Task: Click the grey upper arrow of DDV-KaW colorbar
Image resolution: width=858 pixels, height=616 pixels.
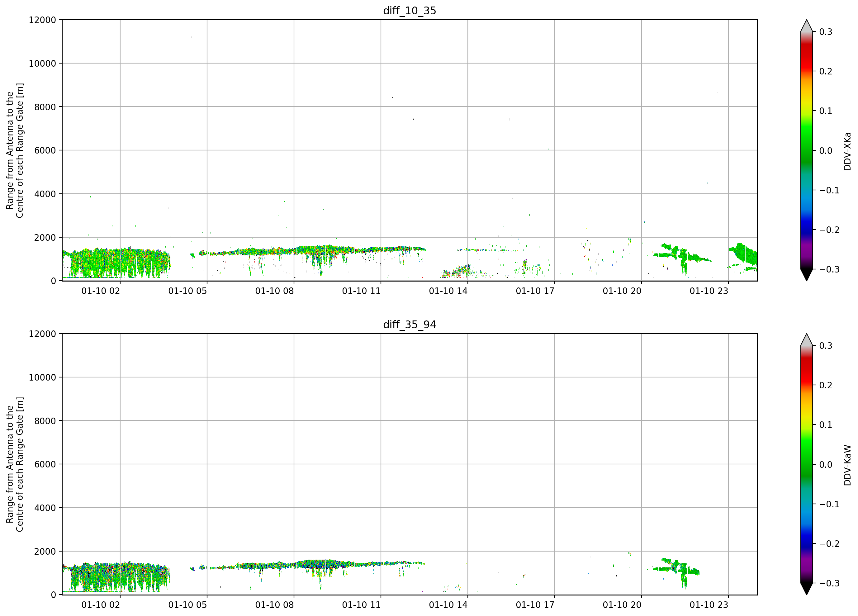Action: point(806,340)
